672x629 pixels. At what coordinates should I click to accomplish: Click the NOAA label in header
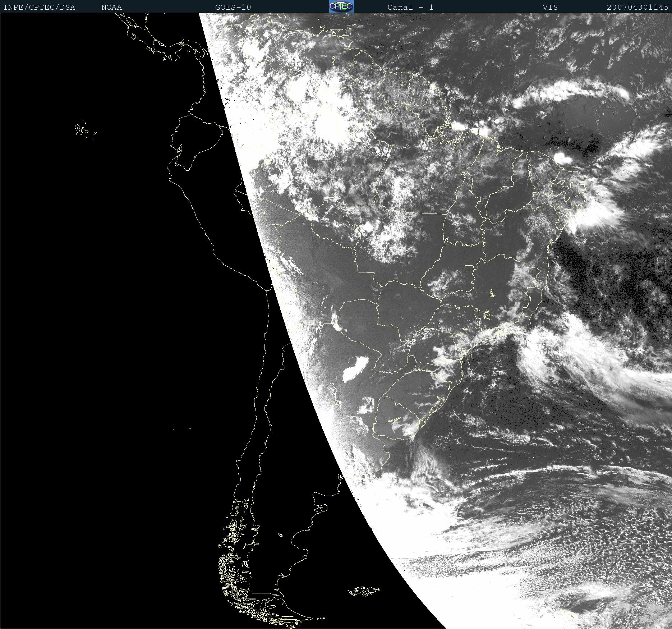pyautogui.click(x=112, y=7)
